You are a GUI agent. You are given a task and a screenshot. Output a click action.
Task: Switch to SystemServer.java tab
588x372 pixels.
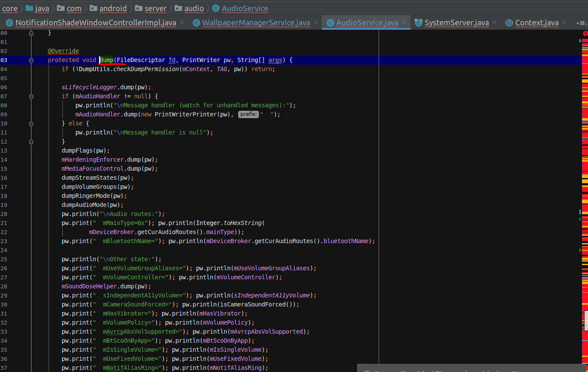(457, 23)
